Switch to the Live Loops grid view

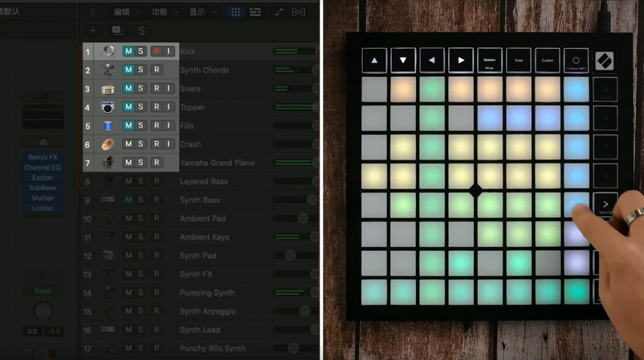click(x=236, y=12)
